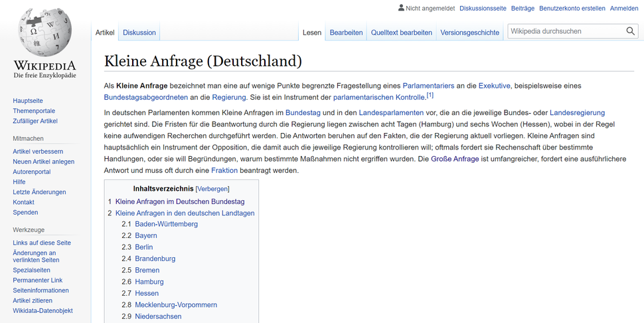
Task: Click Artikel verbessern in sidebar
Action: coord(38,152)
